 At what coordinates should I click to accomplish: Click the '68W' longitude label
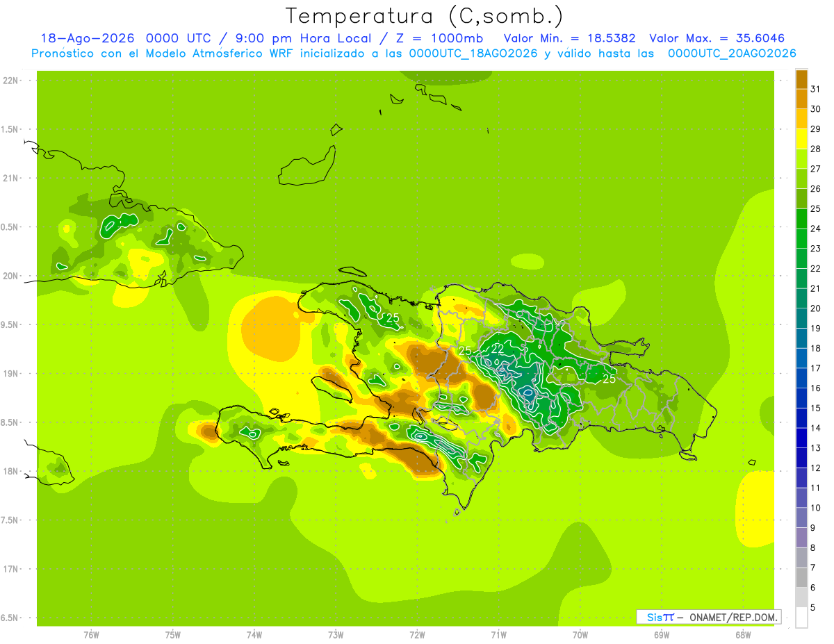(743, 635)
